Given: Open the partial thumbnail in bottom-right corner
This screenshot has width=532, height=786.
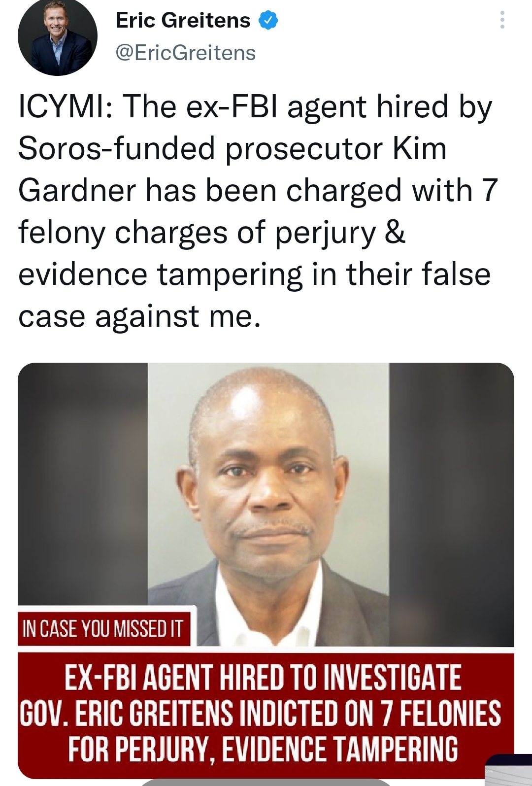Looking at the screenshot, I should [x=508, y=770].
